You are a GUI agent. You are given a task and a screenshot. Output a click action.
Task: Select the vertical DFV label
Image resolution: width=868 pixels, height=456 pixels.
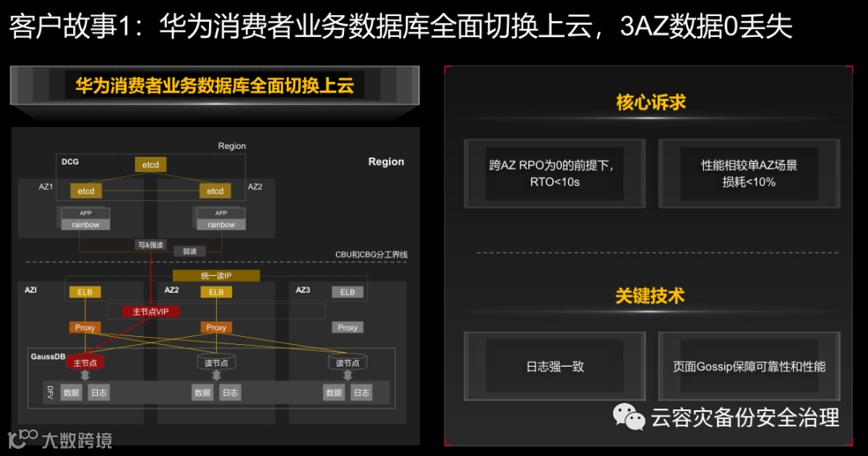point(50,392)
